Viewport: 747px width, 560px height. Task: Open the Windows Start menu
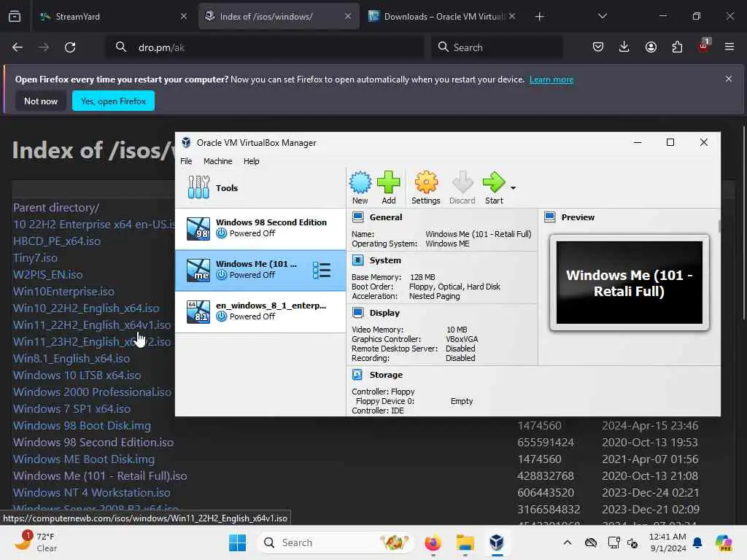click(x=237, y=542)
